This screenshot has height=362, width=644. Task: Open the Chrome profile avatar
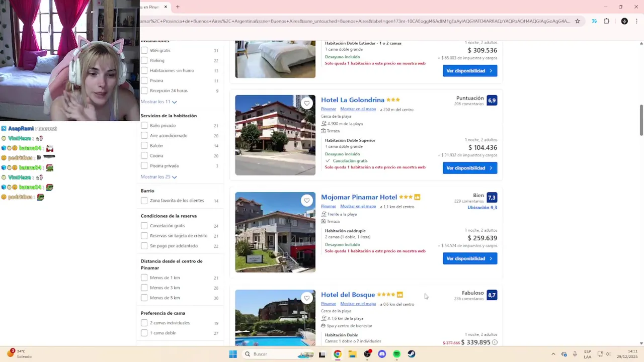[624, 21]
